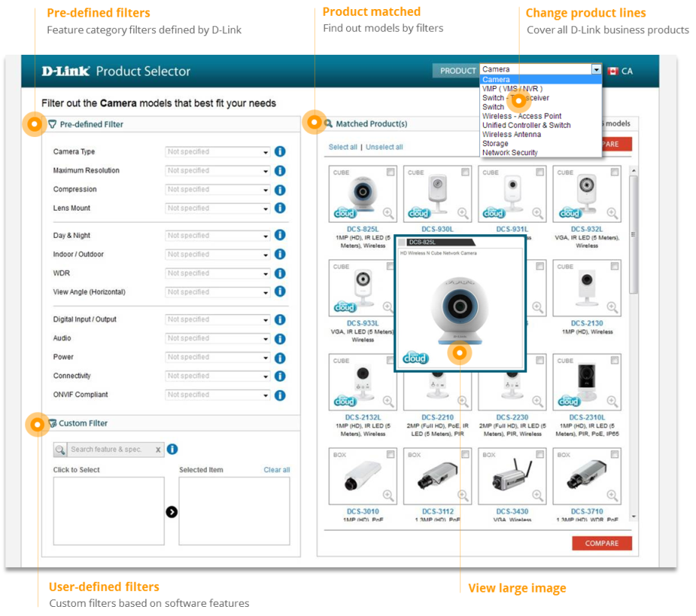The width and height of the screenshot is (696, 616).
Task: Click info icon next to Audio filter
Action: point(280,339)
